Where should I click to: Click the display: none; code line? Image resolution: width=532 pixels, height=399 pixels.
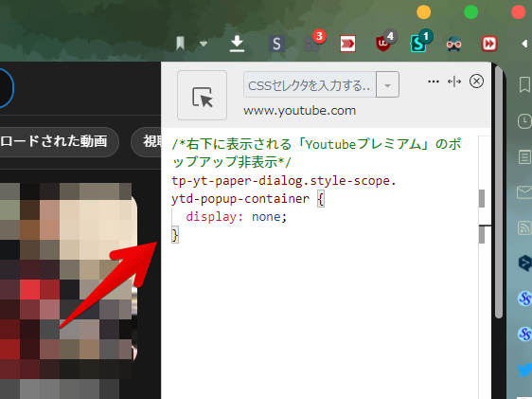click(x=236, y=217)
